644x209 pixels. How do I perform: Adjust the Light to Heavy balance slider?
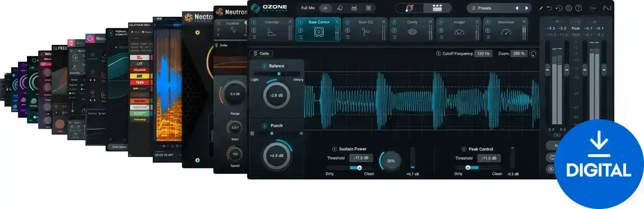click(x=277, y=74)
